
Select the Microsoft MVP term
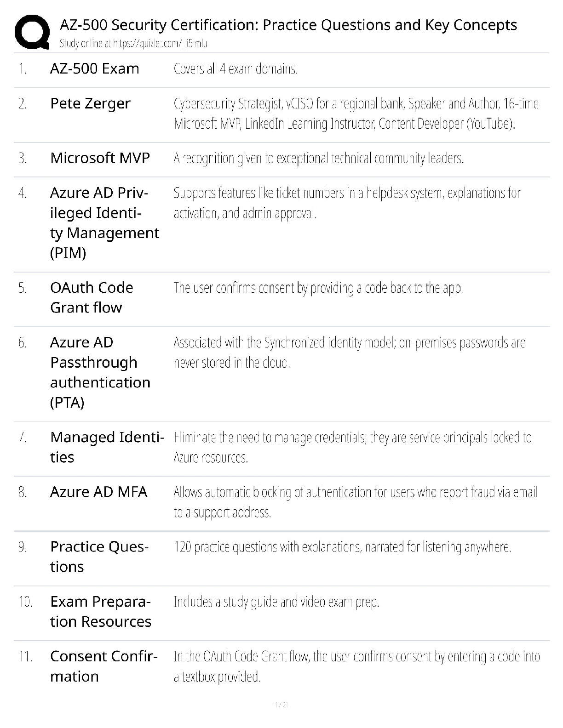click(x=100, y=158)
